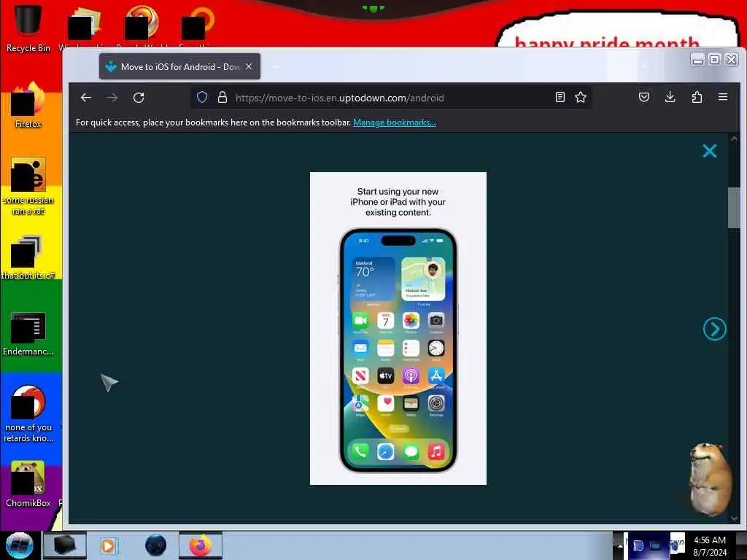Screen dimensions: 747x560
Task: Open the Windows Start orb
Action: [x=19, y=545]
